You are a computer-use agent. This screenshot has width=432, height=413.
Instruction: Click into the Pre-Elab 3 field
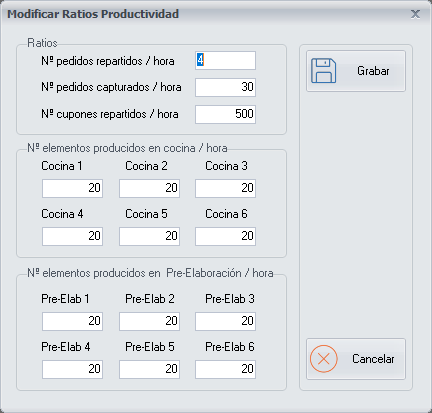[225, 321]
